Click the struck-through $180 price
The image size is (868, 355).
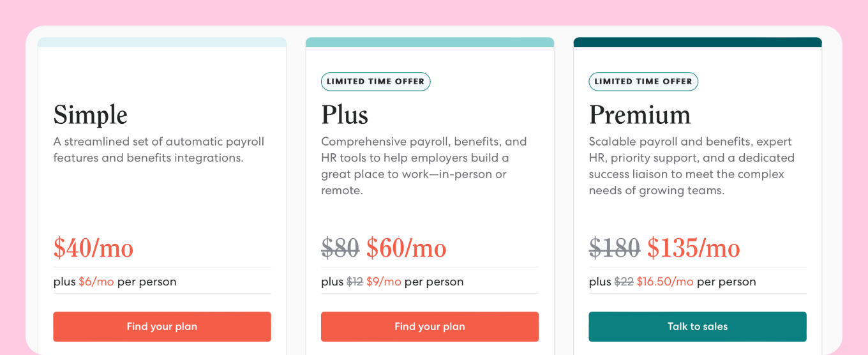click(x=615, y=248)
